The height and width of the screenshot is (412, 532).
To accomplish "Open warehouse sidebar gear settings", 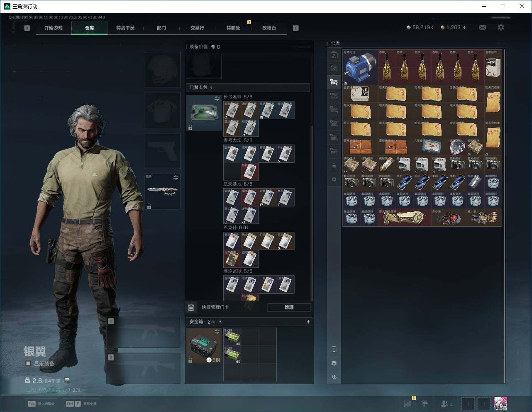I will 334,179.
